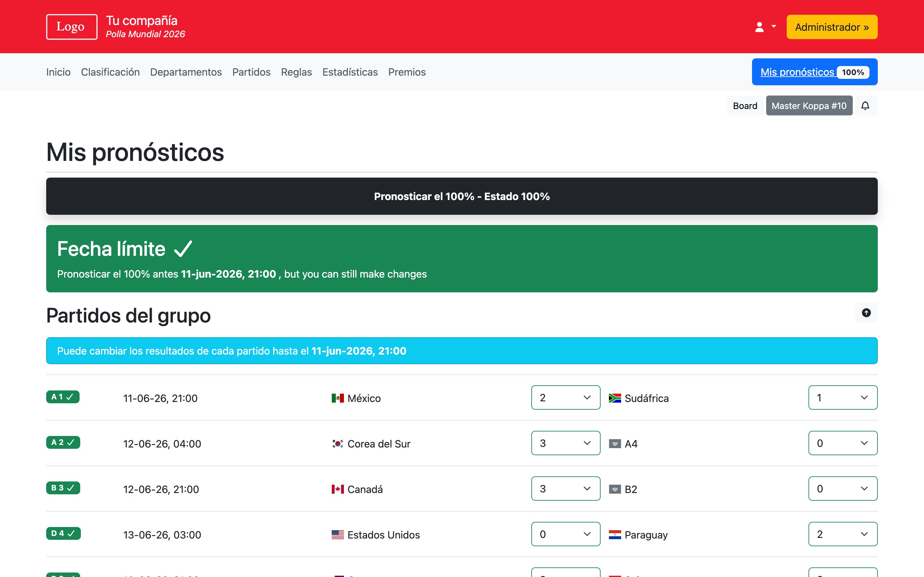Image resolution: width=924 pixels, height=577 pixels.
Task: Open the profile caret dropdown
Action: coord(774,26)
